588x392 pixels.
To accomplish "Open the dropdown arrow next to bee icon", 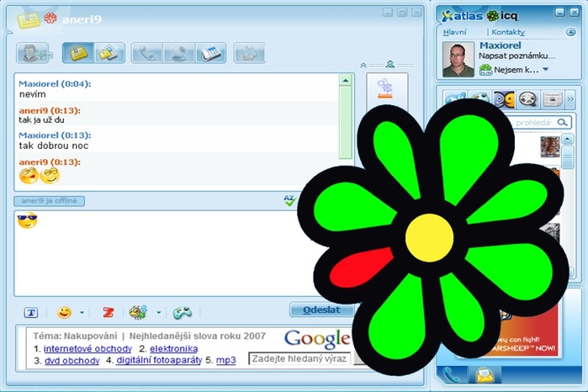I will [159, 312].
